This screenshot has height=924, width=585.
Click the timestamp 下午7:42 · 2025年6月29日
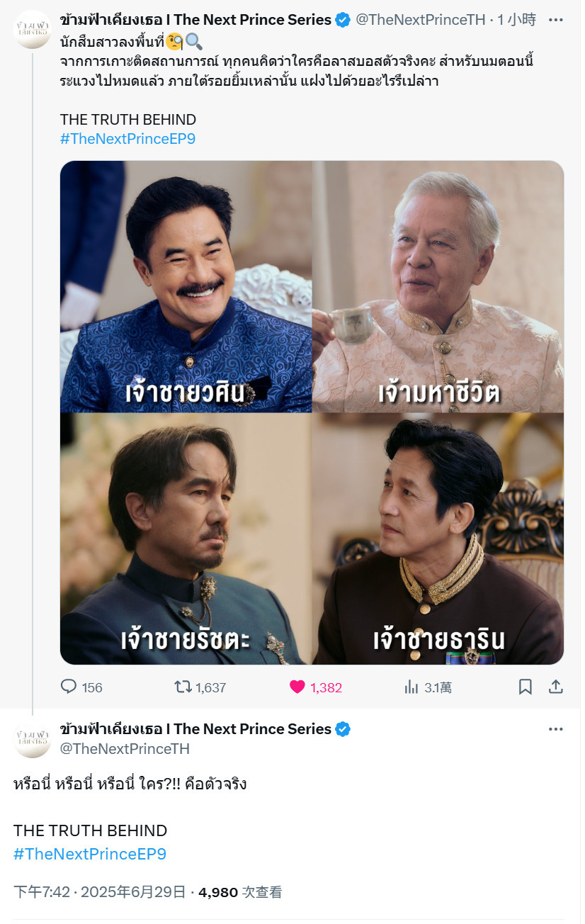point(100,892)
